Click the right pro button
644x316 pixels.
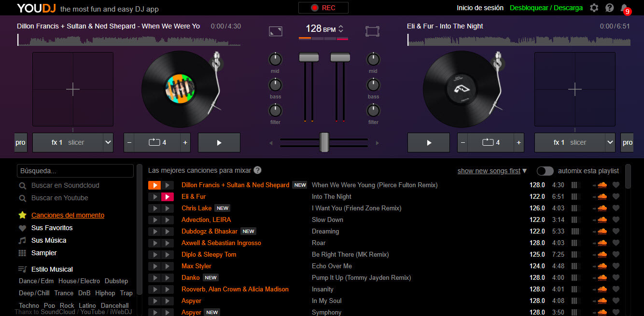(x=627, y=143)
